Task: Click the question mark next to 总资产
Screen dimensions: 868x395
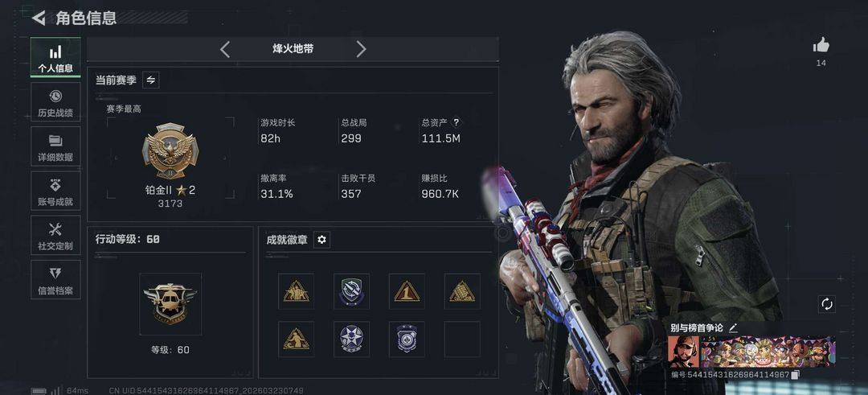Action: [x=457, y=123]
